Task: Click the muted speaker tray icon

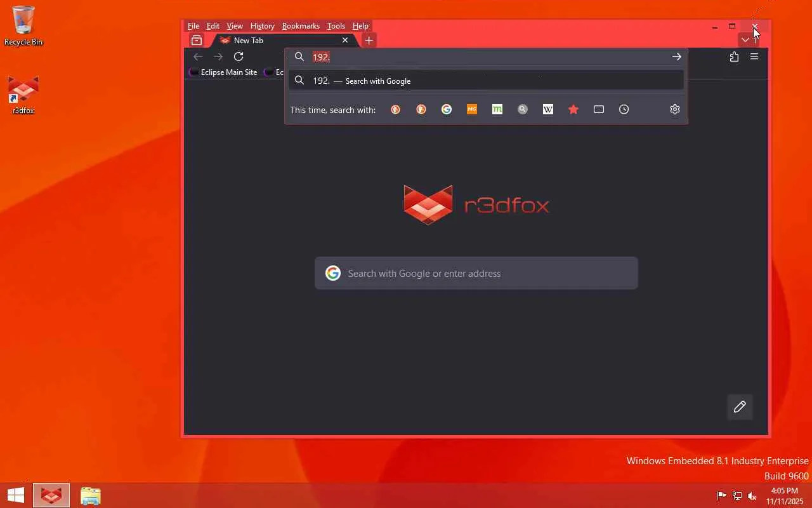Action: [752, 496]
